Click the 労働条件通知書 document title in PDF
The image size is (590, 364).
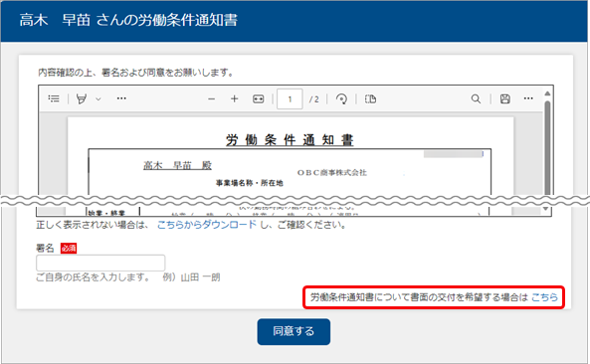(290, 140)
